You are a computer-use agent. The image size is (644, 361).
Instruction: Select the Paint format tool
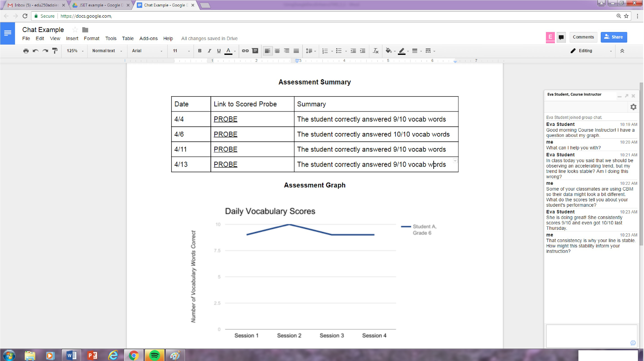click(55, 51)
